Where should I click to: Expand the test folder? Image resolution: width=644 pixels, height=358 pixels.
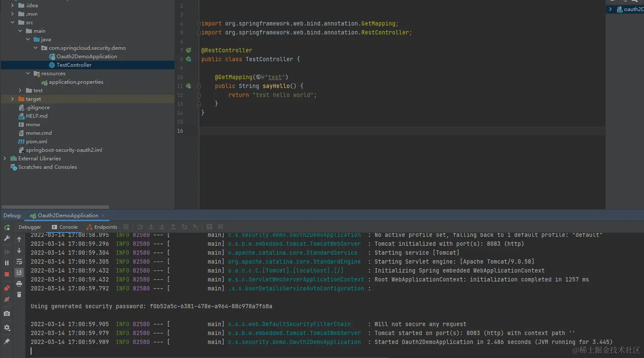pyautogui.click(x=20, y=91)
